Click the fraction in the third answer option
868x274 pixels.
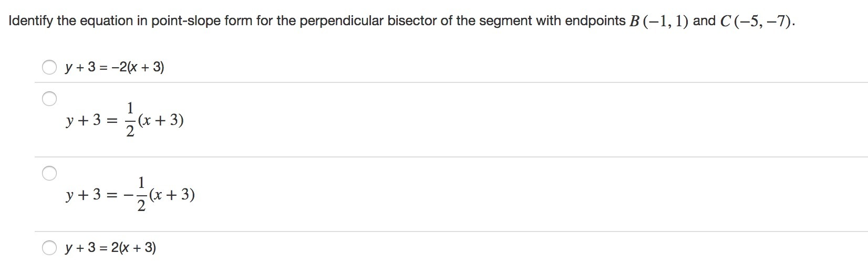[141, 195]
